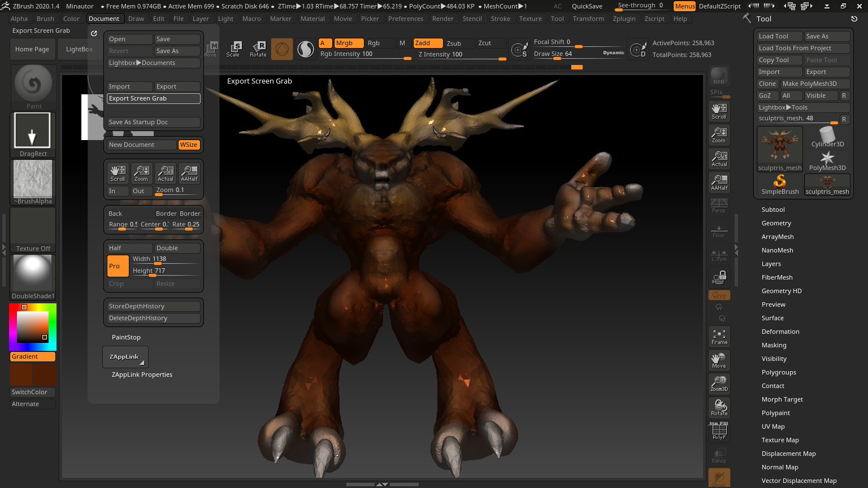Screen dimensions: 868x488
Task: Select the Cylinder3D tool
Action: 827,137
